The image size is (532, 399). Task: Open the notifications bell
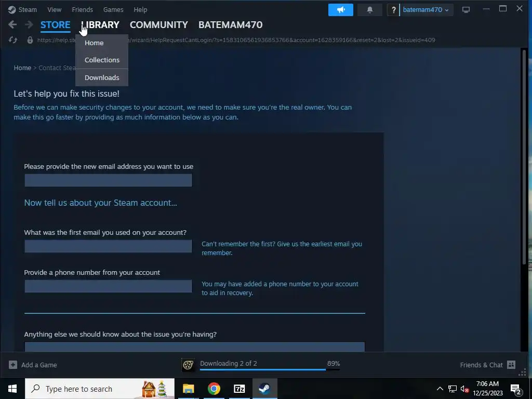click(370, 10)
